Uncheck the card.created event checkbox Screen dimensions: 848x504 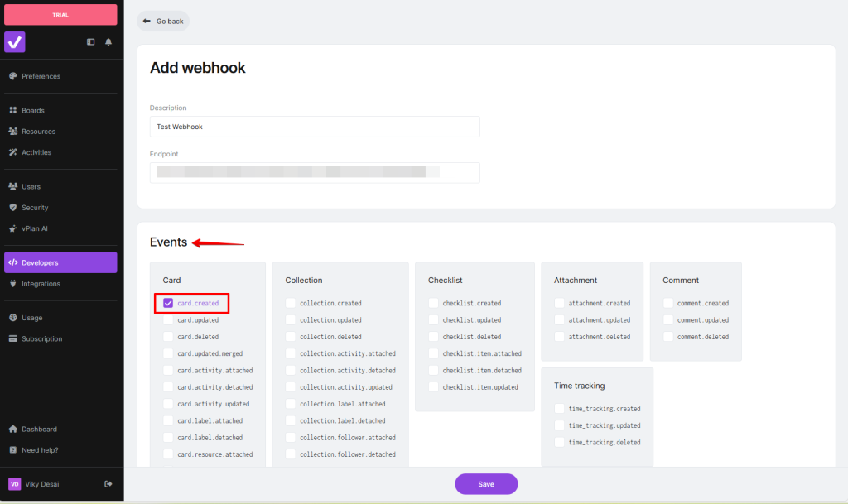(x=168, y=304)
